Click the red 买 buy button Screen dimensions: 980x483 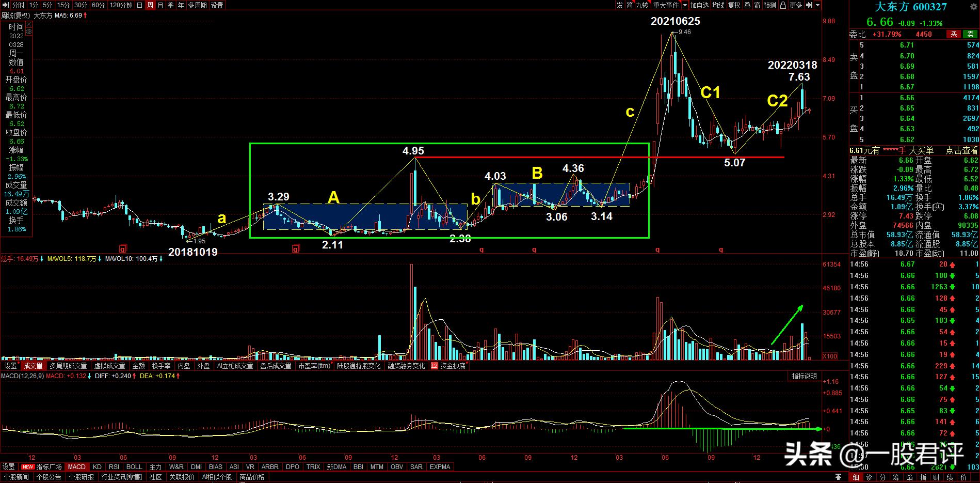click(954, 34)
